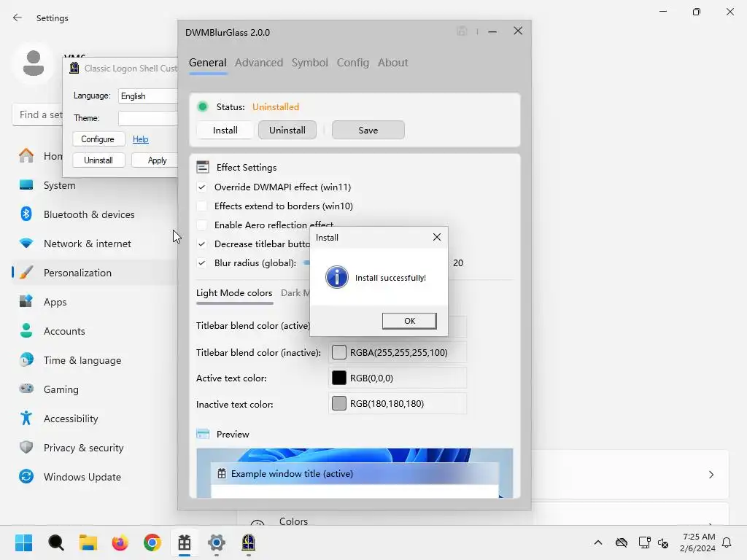The width and height of the screenshot is (747, 560).
Task: Click the Effect Settings section icon
Action: pyautogui.click(x=203, y=167)
